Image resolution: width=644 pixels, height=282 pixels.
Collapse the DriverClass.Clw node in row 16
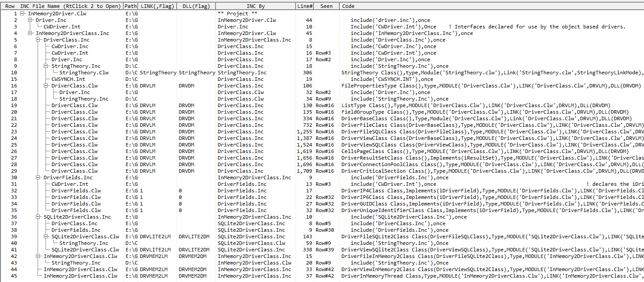[x=46, y=86]
